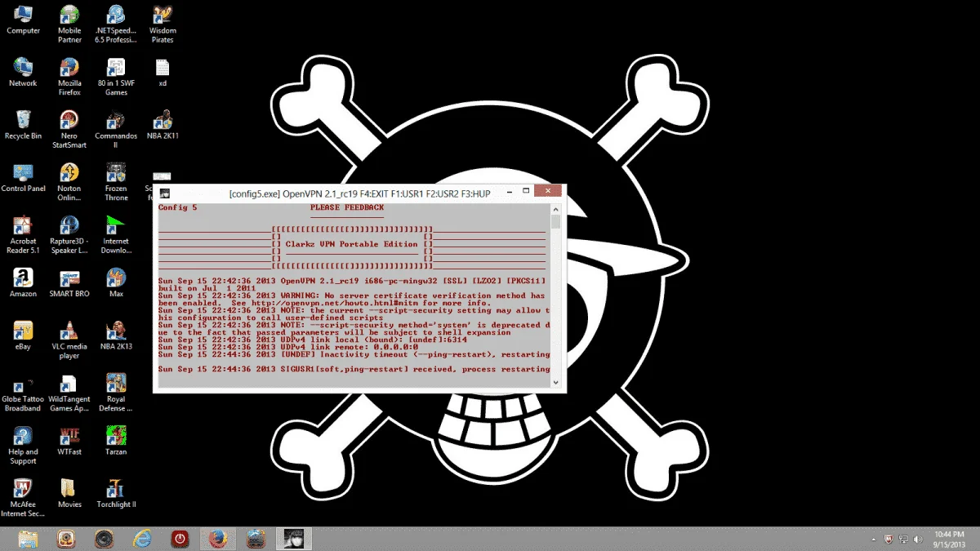Click the 'Config 5' console label
This screenshot has height=551, width=980.
(x=177, y=207)
